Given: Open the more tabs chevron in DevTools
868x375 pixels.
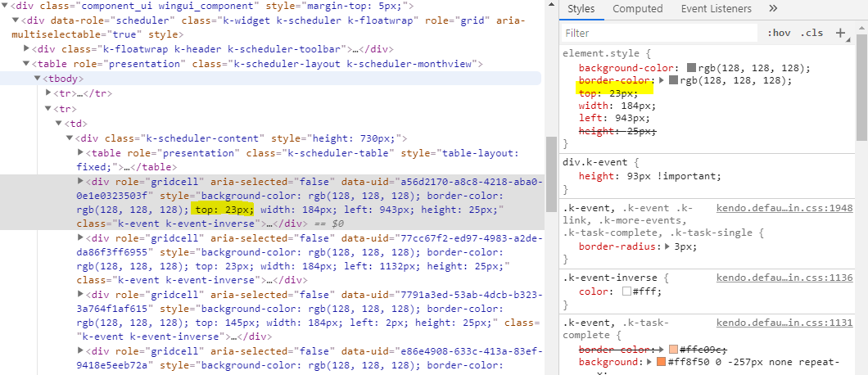Looking at the screenshot, I should click(773, 9).
